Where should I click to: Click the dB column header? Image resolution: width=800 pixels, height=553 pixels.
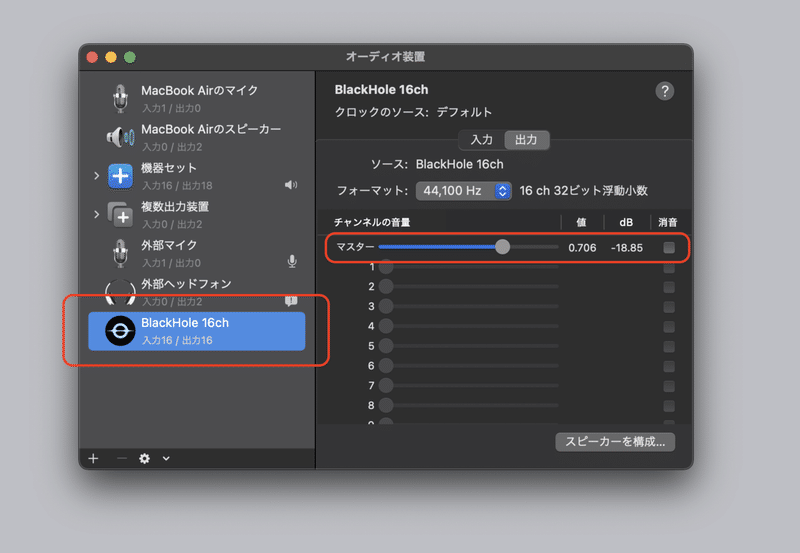(x=626, y=222)
